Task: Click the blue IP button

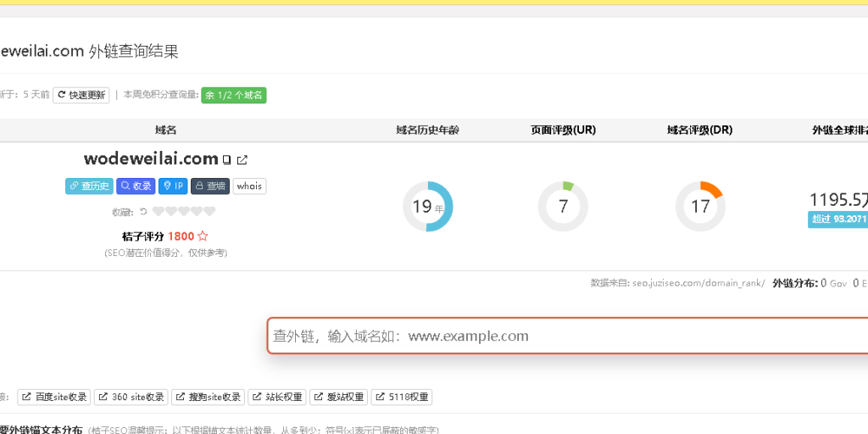Action: tap(173, 186)
